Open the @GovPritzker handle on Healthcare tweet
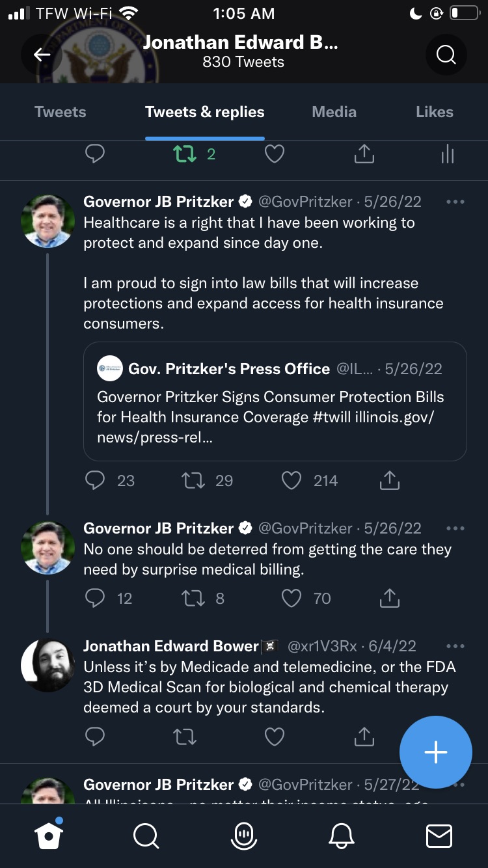Screen dimensions: 488x868 click(305, 202)
